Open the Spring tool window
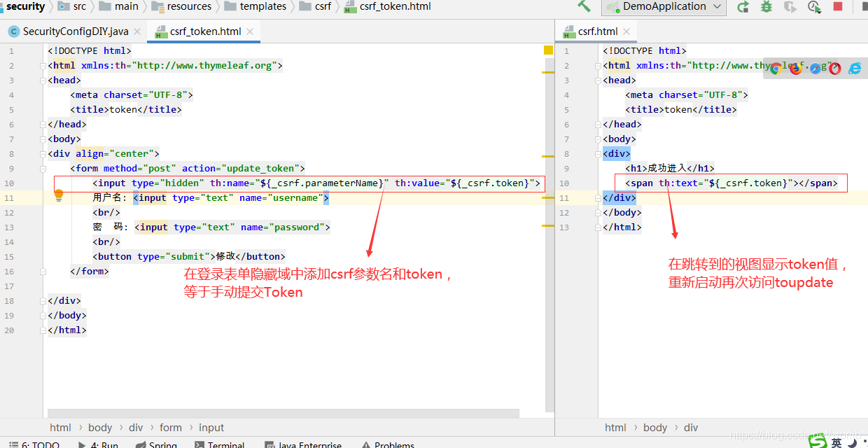The width and height of the screenshot is (868, 448). (x=157, y=444)
